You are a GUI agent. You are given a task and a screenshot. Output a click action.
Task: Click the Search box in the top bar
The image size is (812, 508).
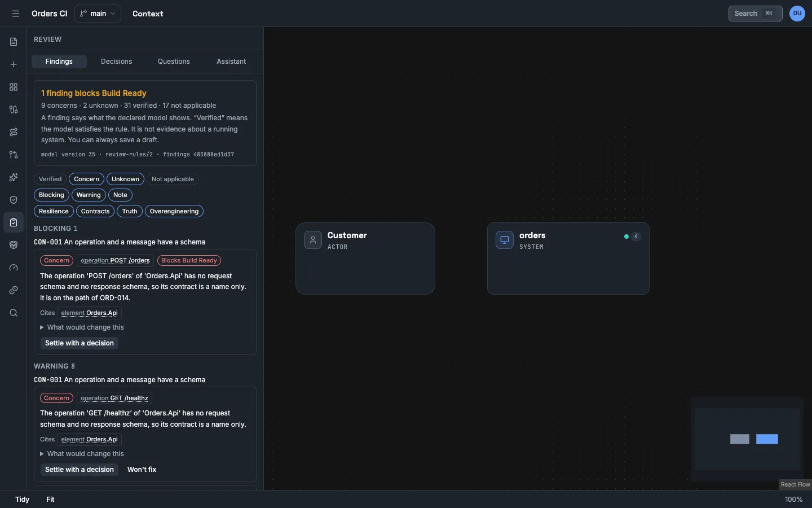tap(755, 14)
